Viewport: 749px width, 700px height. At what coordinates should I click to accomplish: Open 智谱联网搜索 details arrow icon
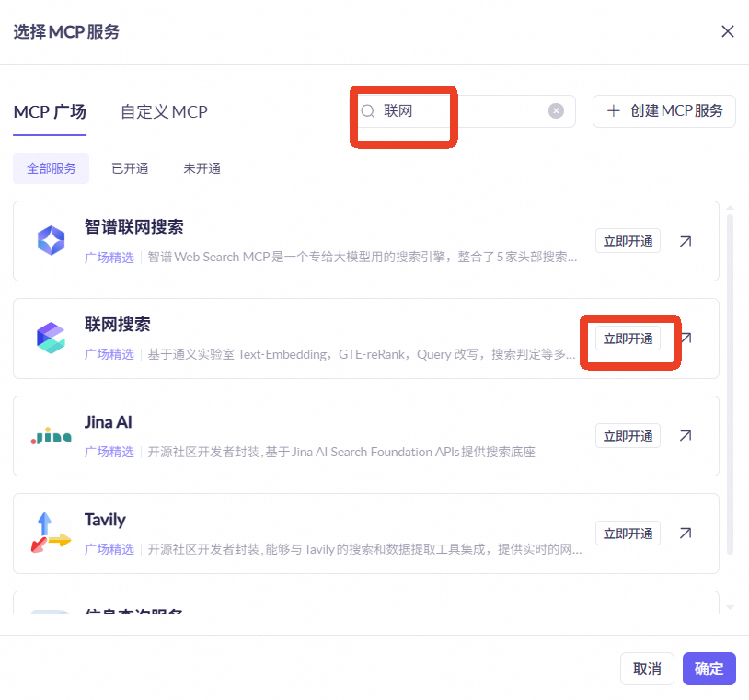pyautogui.click(x=686, y=241)
